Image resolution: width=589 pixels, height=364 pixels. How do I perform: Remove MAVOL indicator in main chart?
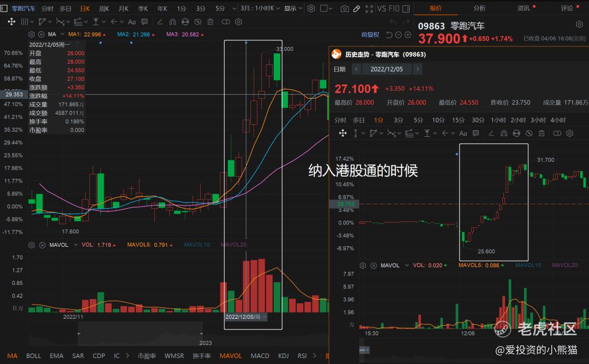click(x=43, y=245)
